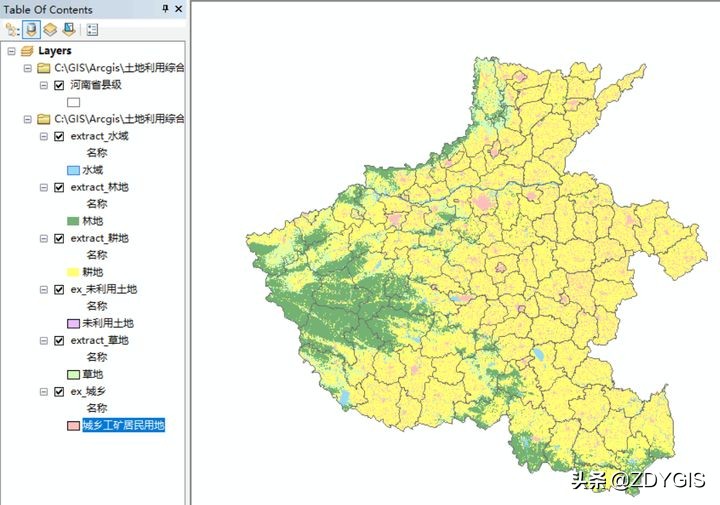Collapse the extract_草地 layer legend
720x505 pixels.
click(x=44, y=341)
